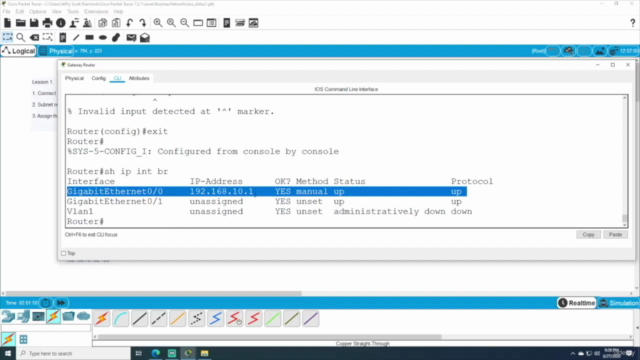
Task: Click the Paste icon in the toolbar
Action: [x=116, y=23]
